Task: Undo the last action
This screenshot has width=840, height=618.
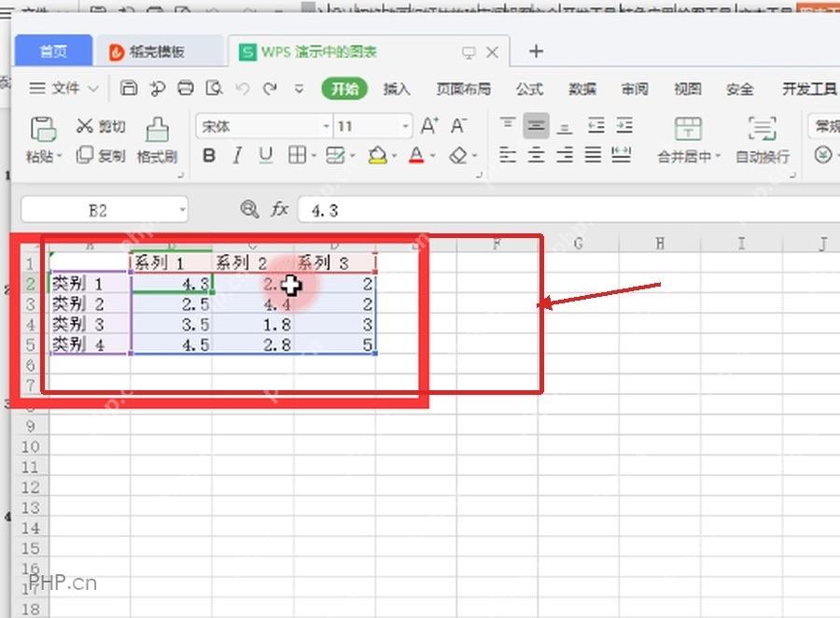Action: tap(243, 89)
